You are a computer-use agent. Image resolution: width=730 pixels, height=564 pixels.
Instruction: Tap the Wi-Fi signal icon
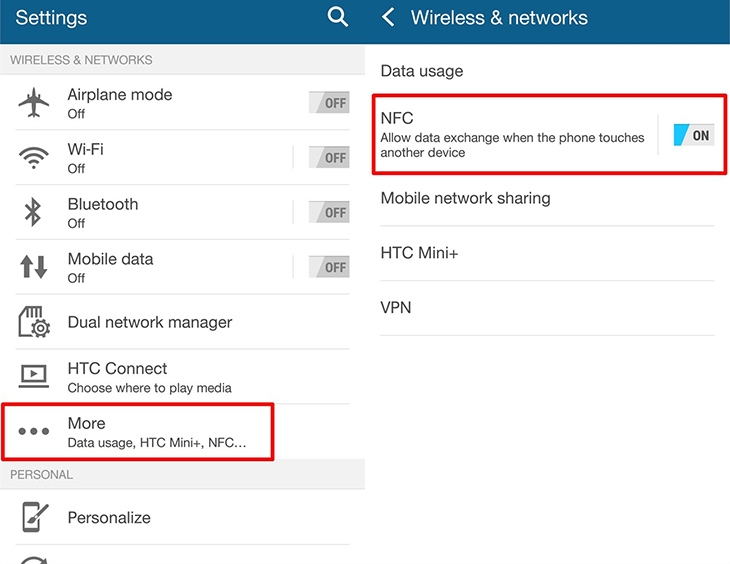[x=34, y=158]
